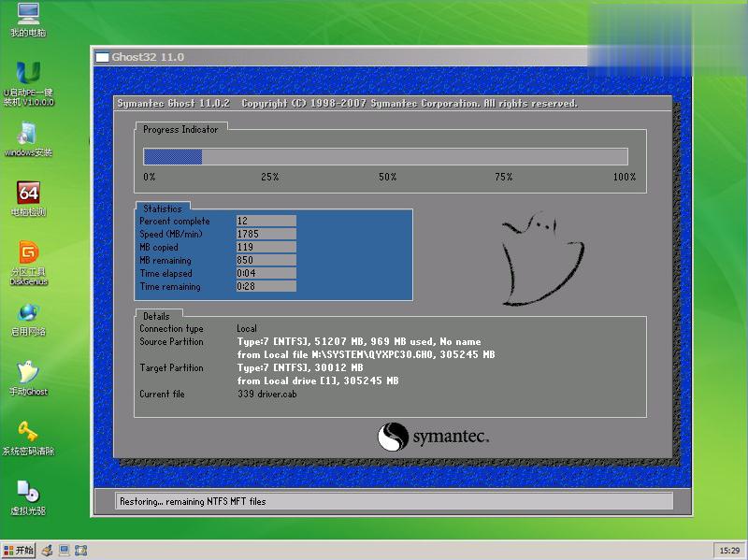This screenshot has width=748, height=560.
Task: Click the Percent complete value 12
Action: (266, 221)
